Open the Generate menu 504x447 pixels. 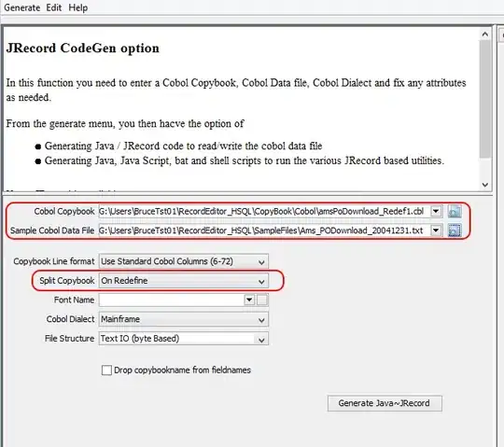pos(21,7)
